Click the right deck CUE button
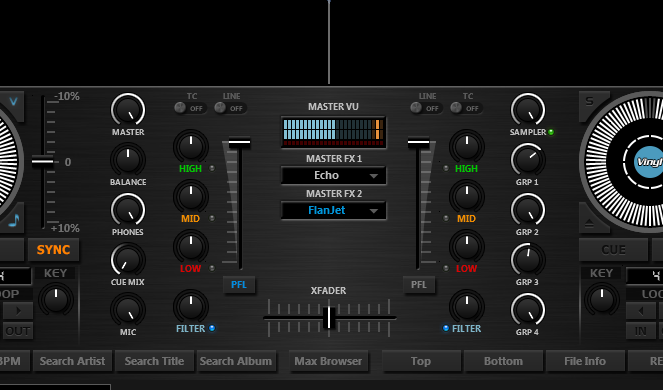 pyautogui.click(x=613, y=250)
